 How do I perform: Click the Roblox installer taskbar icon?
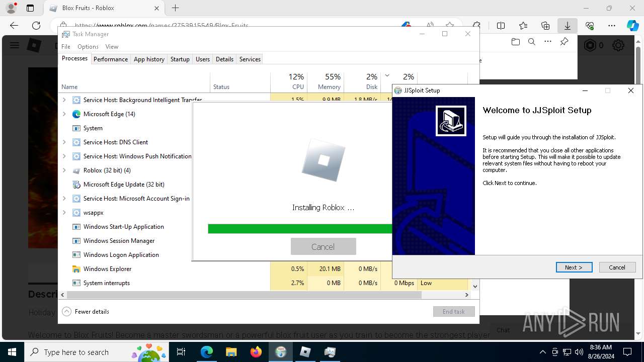pyautogui.click(x=305, y=352)
